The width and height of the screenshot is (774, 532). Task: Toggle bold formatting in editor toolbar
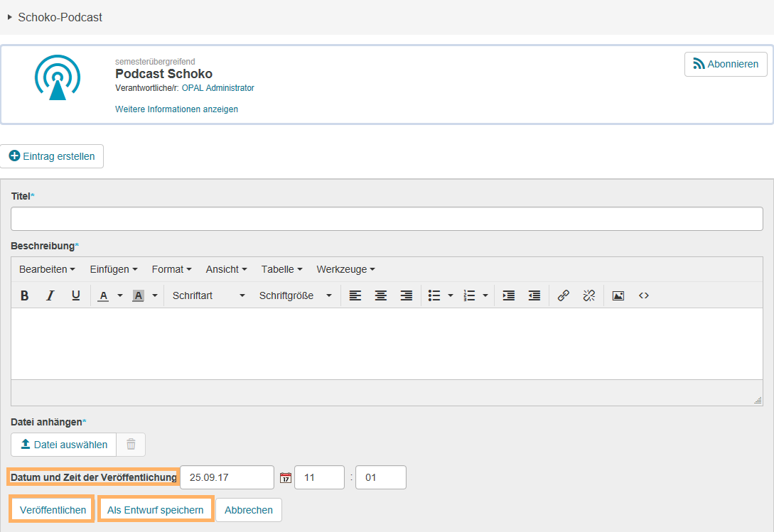point(25,295)
